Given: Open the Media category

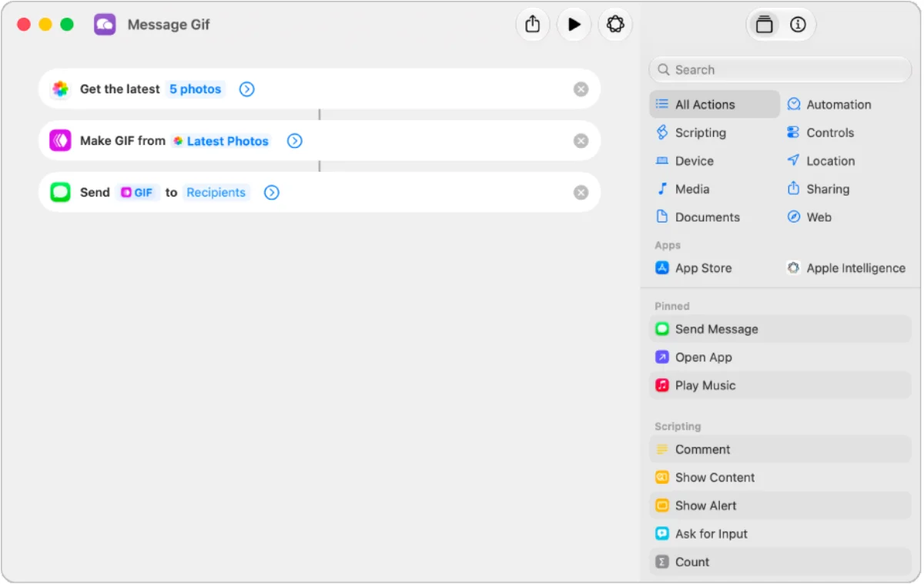Looking at the screenshot, I should click(x=682, y=189).
